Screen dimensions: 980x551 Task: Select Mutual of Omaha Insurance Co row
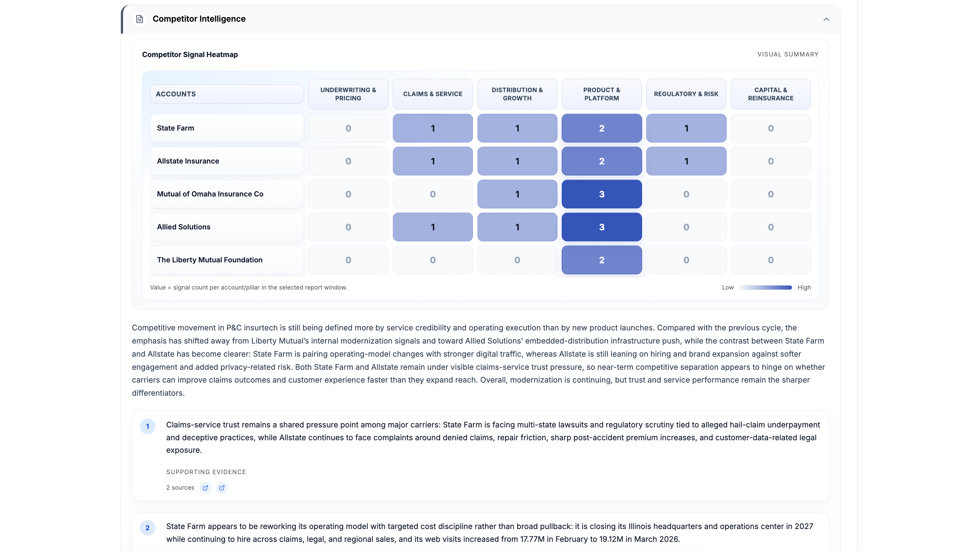227,194
